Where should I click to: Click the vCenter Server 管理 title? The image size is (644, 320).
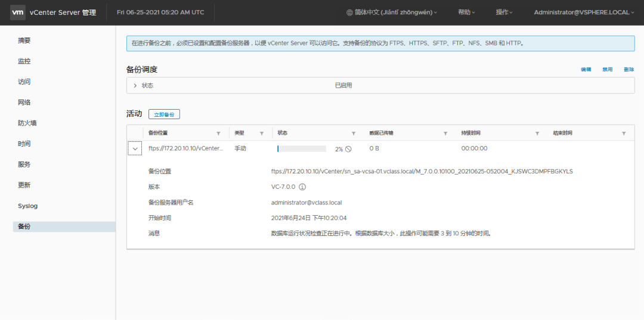[x=63, y=13]
